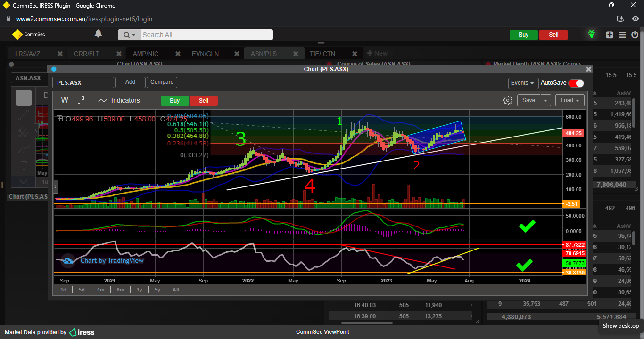Open the Events dropdown
The width and height of the screenshot is (644, 339).
[x=523, y=83]
